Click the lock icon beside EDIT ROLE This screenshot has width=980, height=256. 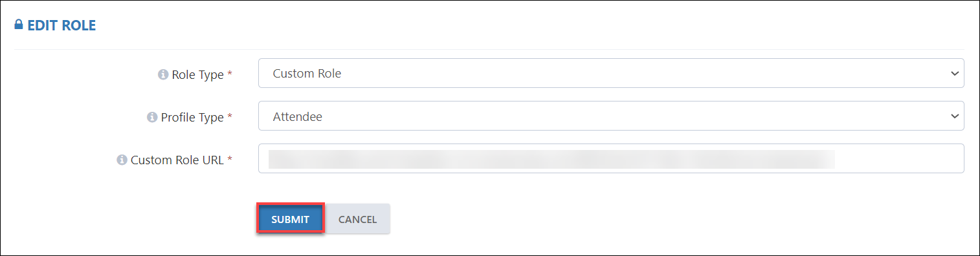(19, 25)
